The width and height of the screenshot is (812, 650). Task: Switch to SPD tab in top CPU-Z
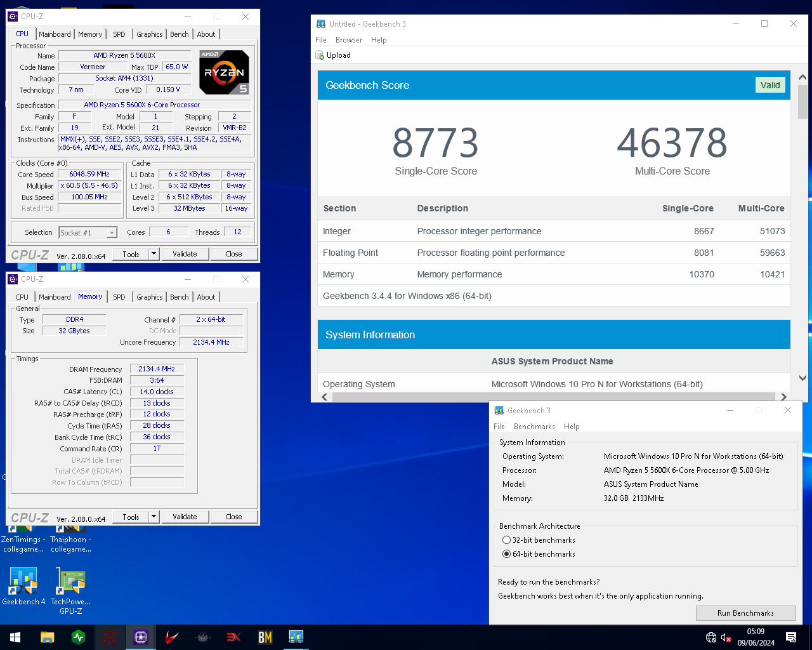pyautogui.click(x=119, y=34)
